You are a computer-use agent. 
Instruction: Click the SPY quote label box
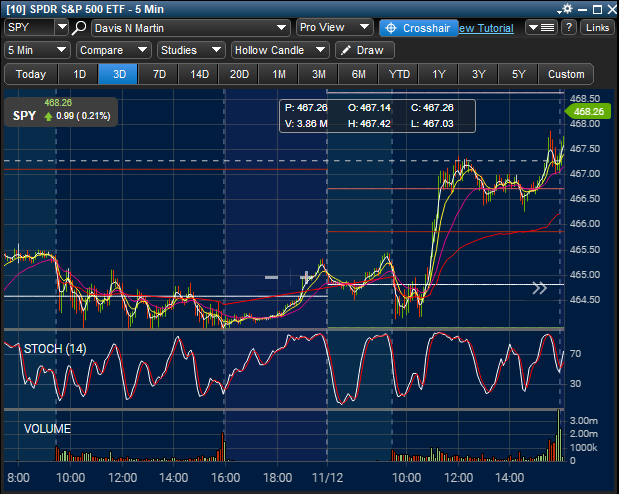tap(61, 112)
